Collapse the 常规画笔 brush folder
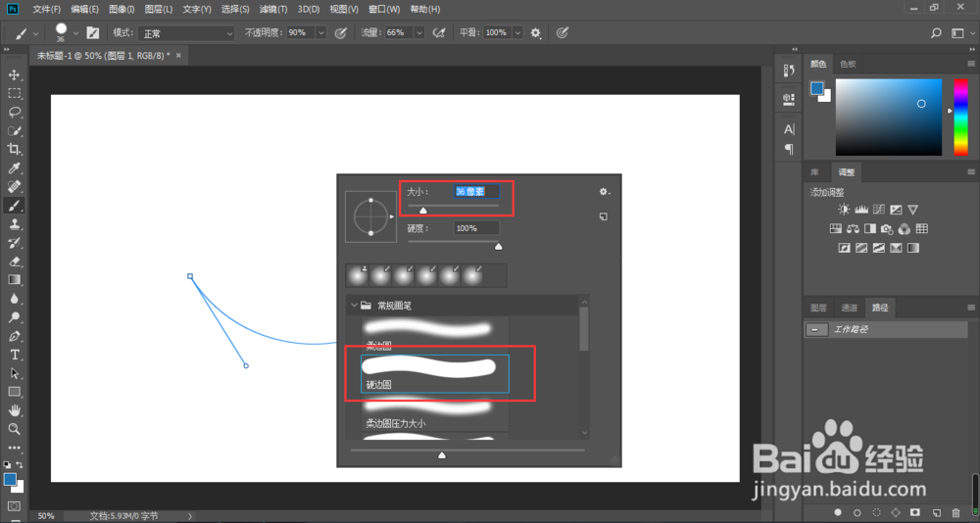The image size is (980, 523). tap(354, 306)
